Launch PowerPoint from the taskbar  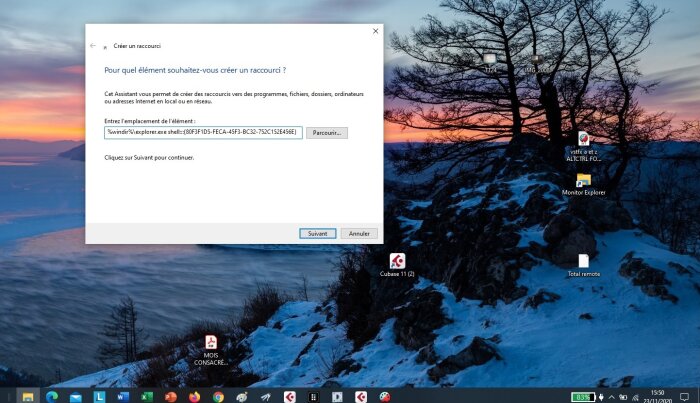click(171, 397)
